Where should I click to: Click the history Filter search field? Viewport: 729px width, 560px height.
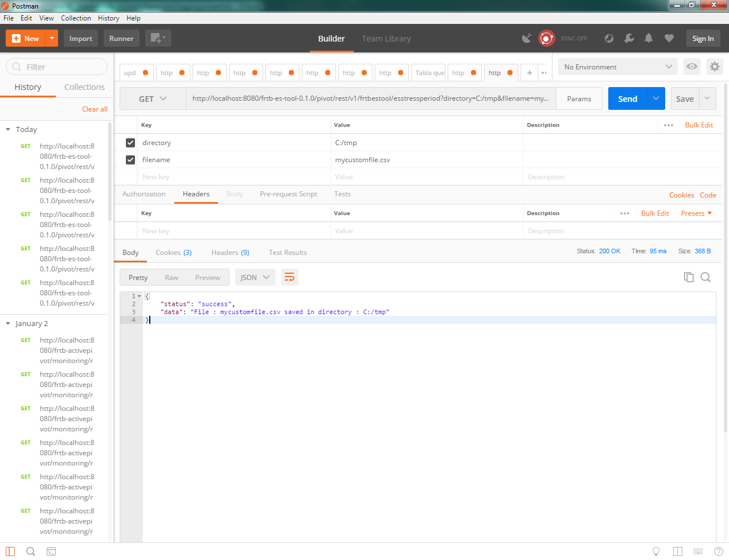(56, 67)
